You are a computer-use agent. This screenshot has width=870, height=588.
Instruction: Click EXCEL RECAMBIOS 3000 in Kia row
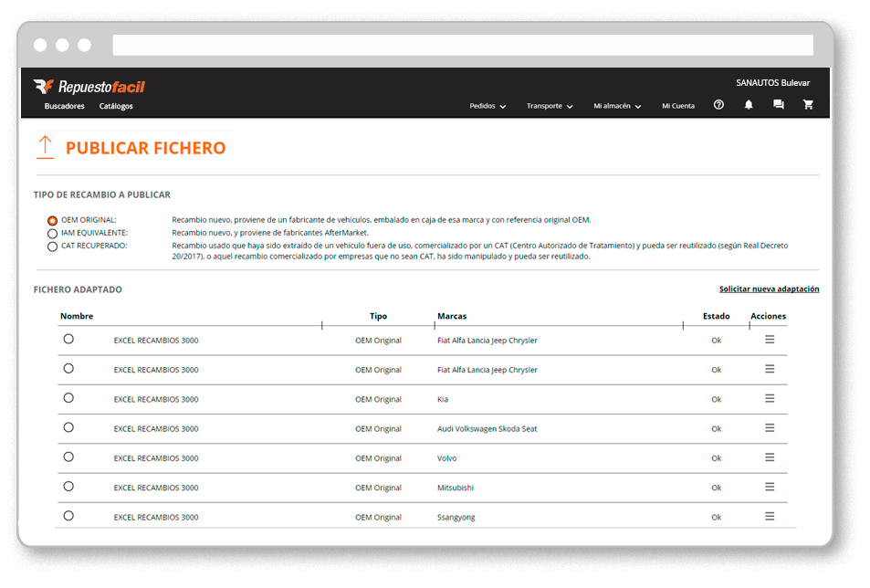click(x=156, y=399)
